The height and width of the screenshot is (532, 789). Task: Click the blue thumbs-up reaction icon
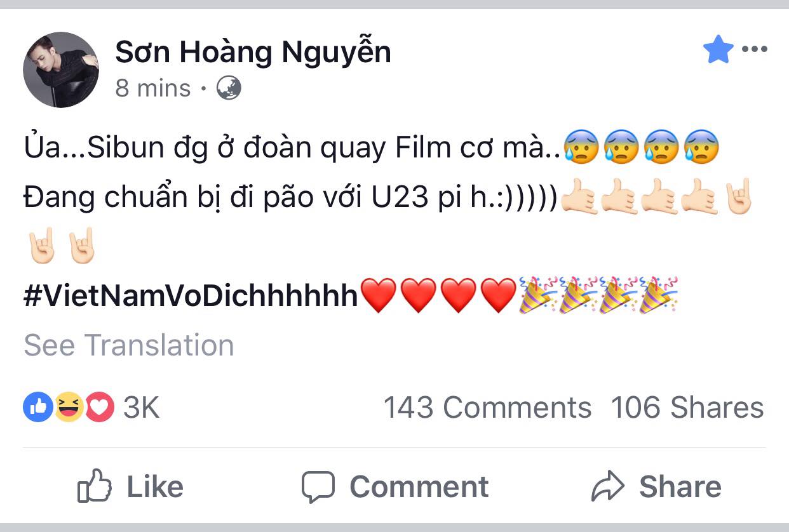click(x=37, y=407)
